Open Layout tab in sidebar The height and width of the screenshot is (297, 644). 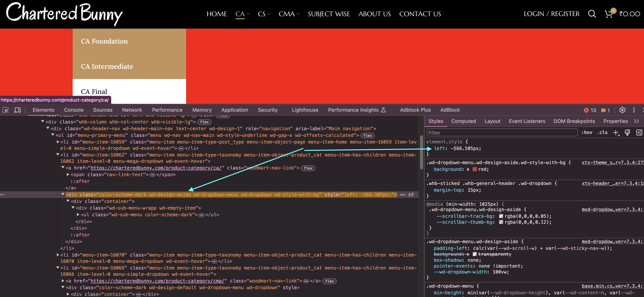492,121
